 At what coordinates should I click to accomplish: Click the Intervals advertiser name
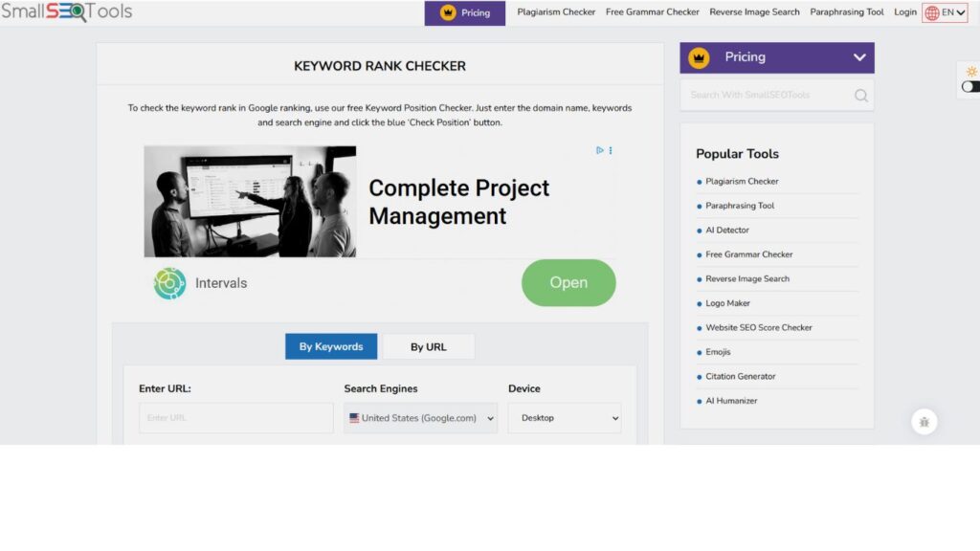click(221, 283)
